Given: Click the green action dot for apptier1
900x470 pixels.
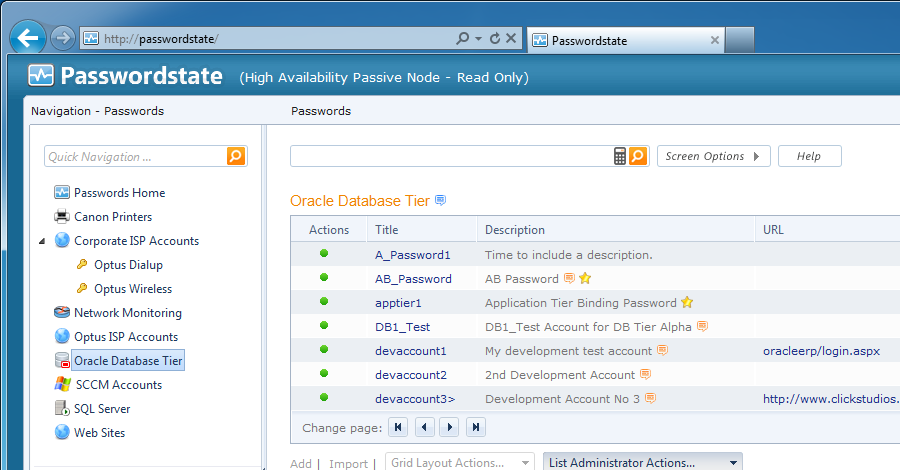Looking at the screenshot, I should (x=324, y=301).
